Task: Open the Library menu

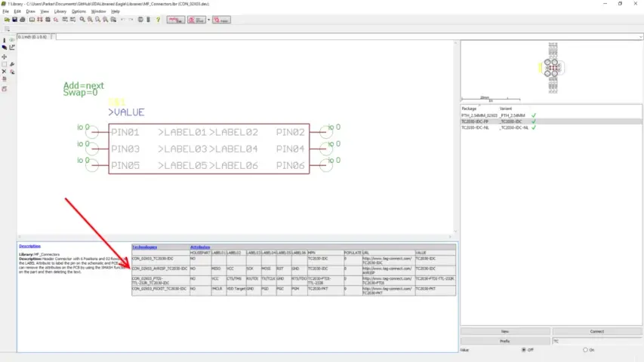Action: [x=60, y=11]
